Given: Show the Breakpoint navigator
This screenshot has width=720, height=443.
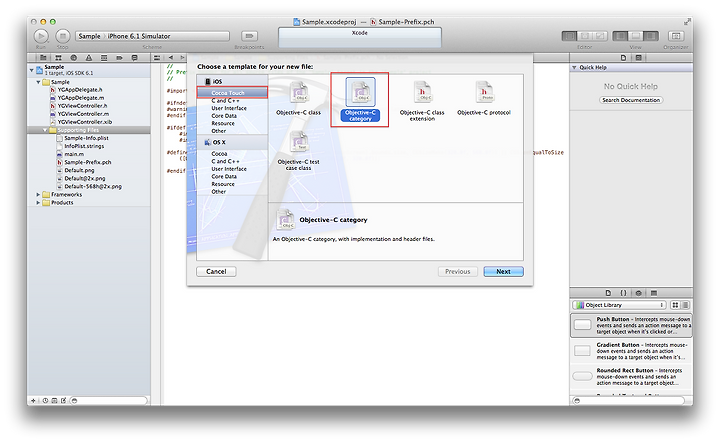Looking at the screenshot, I should point(119,58).
